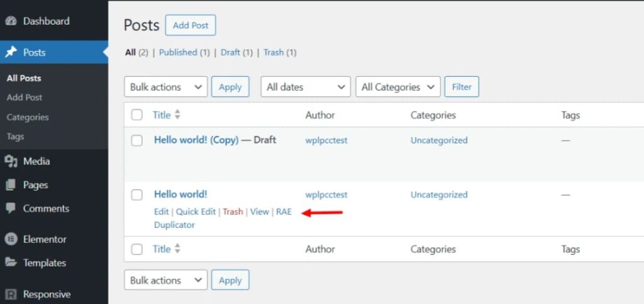This screenshot has height=304, width=644.
Task: Open the bottom Bulk actions dropdown
Action: pos(166,279)
